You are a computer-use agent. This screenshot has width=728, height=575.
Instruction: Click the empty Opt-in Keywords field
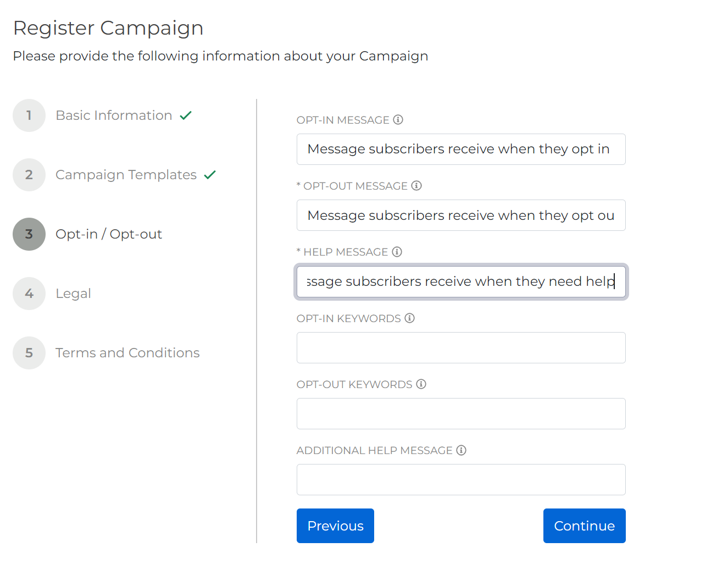(x=460, y=348)
